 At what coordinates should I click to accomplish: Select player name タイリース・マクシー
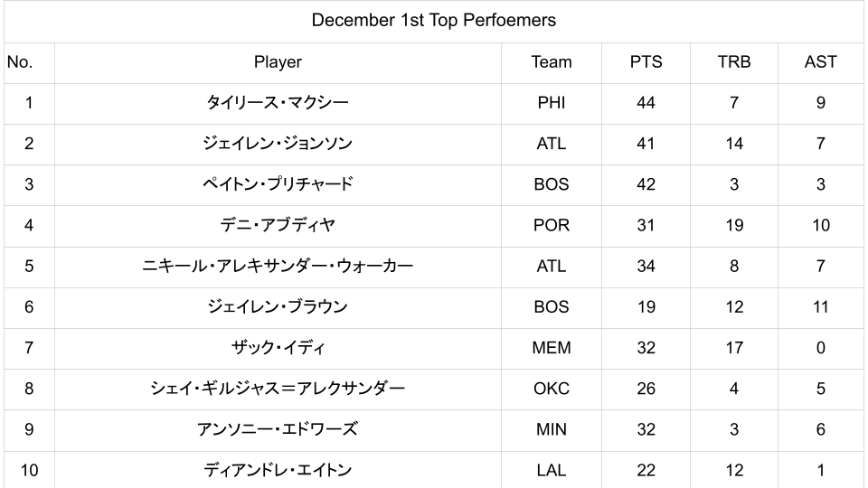(x=278, y=103)
